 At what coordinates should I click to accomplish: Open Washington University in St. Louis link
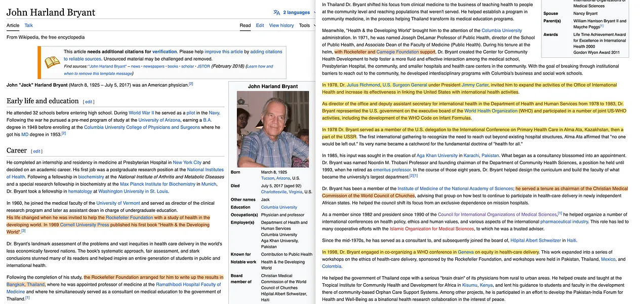[133, 191]
